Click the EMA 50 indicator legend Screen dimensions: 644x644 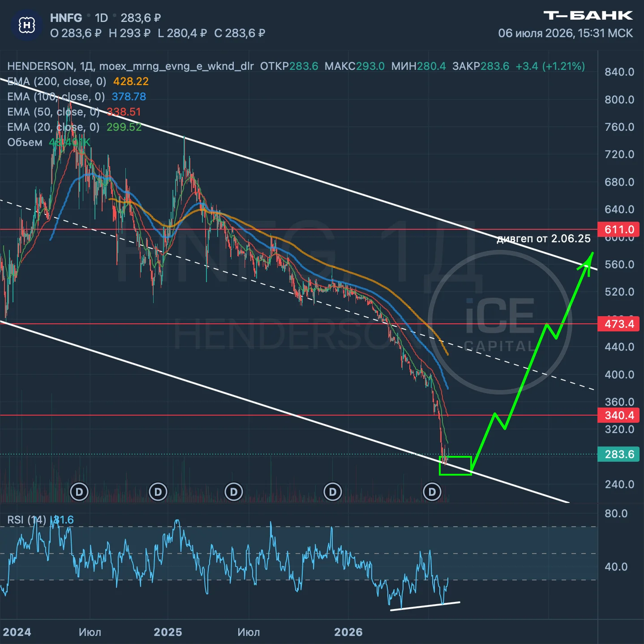74,112
